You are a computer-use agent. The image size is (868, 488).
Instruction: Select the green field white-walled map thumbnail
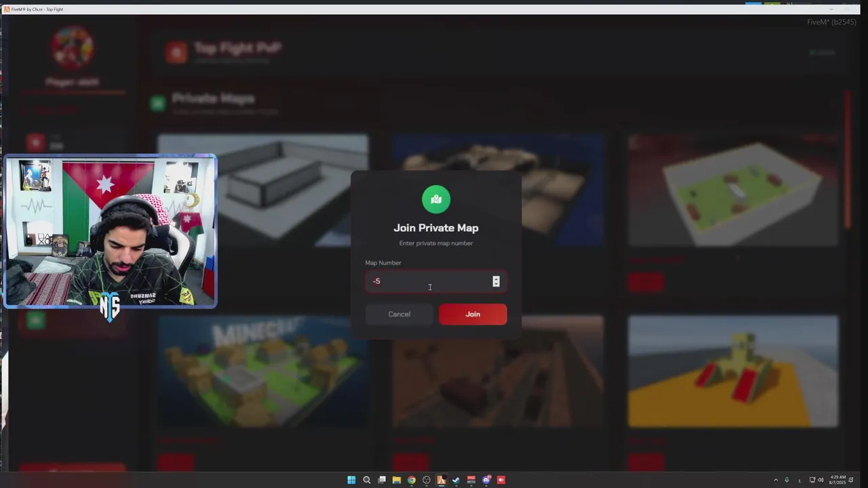pyautogui.click(x=733, y=190)
